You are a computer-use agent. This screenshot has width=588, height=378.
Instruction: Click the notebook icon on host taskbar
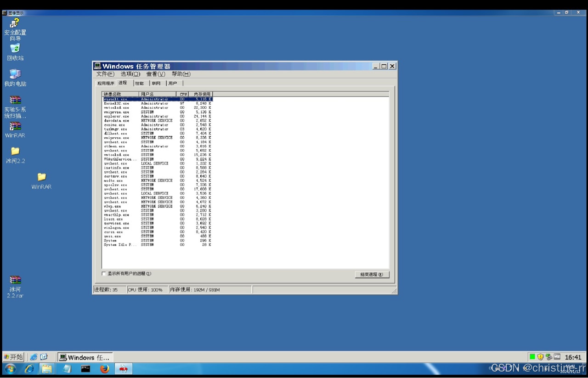click(67, 369)
